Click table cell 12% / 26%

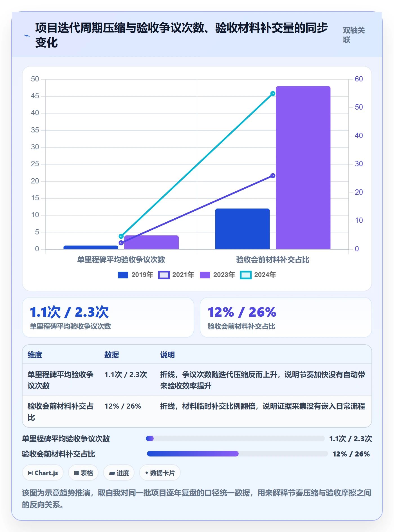tap(123, 406)
